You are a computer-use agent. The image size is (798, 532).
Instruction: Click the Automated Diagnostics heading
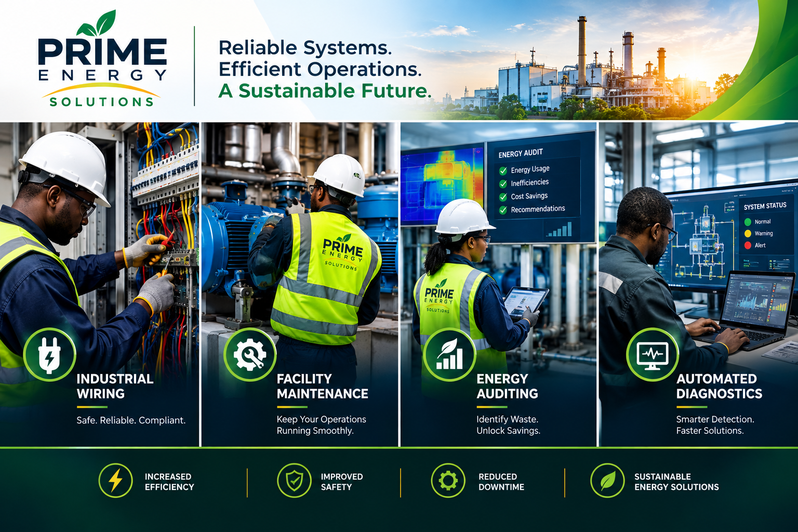[x=719, y=386]
